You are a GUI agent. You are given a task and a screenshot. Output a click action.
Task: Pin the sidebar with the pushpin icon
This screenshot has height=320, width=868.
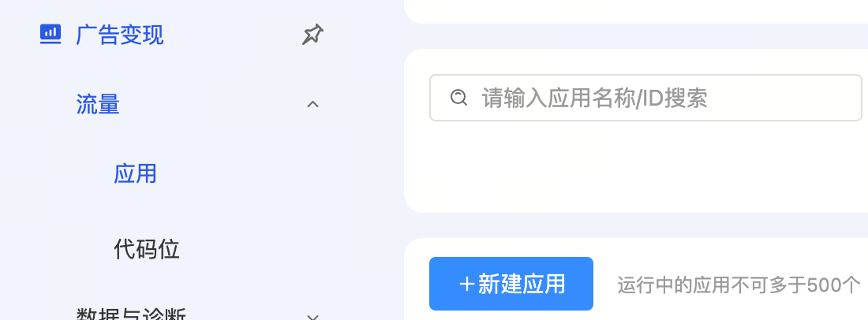tap(312, 35)
